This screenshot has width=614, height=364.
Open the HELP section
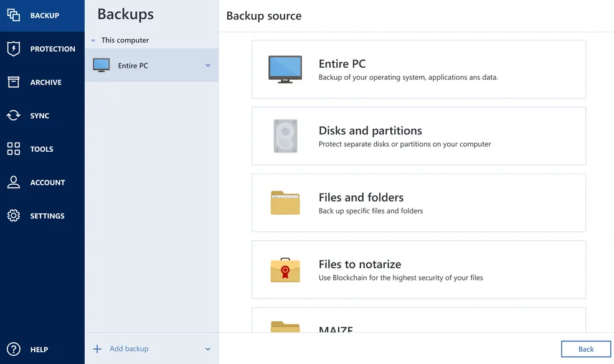pos(42,349)
